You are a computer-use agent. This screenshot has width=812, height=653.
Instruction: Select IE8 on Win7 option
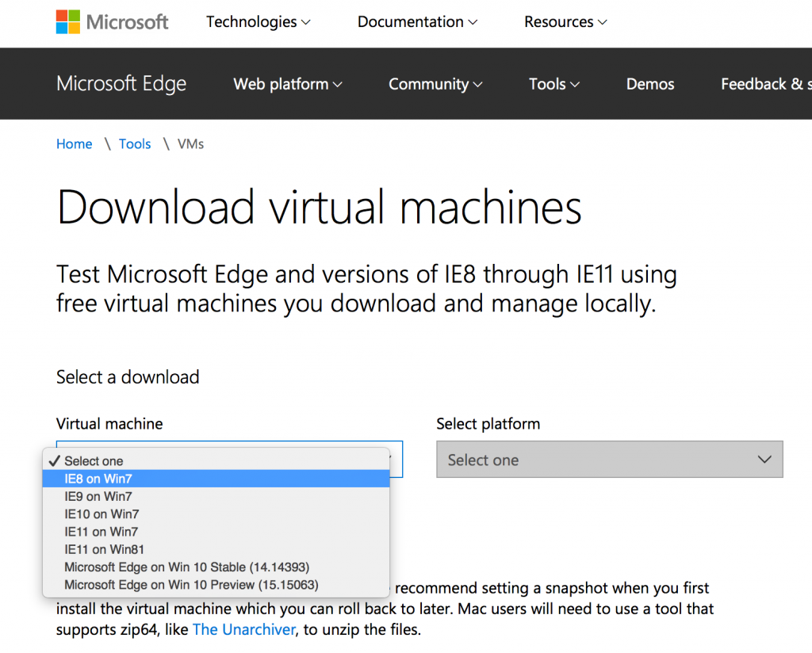pos(216,479)
